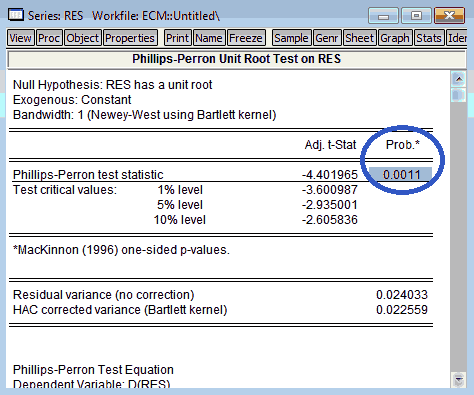Select the 5% critical value -2.935001
The image size is (474, 395).
pyautogui.click(x=330, y=204)
